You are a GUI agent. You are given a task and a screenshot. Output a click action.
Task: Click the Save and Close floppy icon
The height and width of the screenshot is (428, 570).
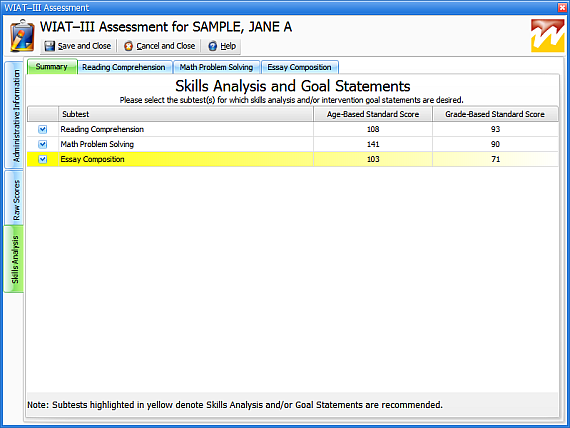click(x=49, y=46)
